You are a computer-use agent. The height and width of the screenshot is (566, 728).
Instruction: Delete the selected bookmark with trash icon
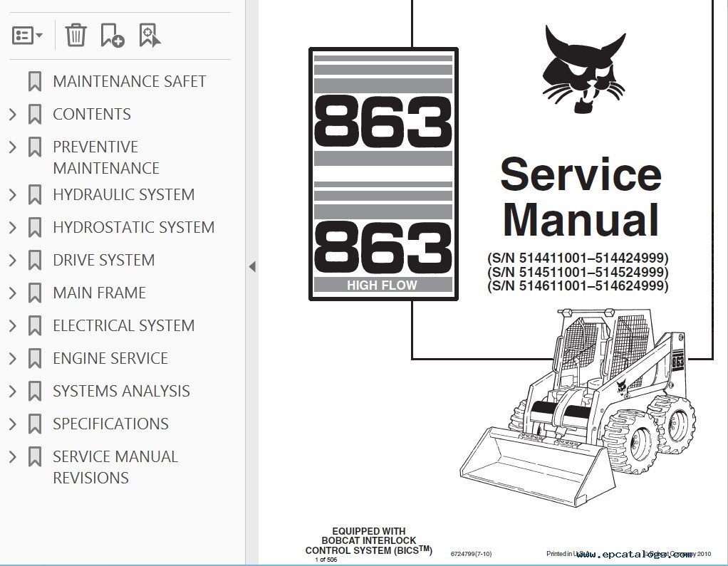tap(76, 36)
